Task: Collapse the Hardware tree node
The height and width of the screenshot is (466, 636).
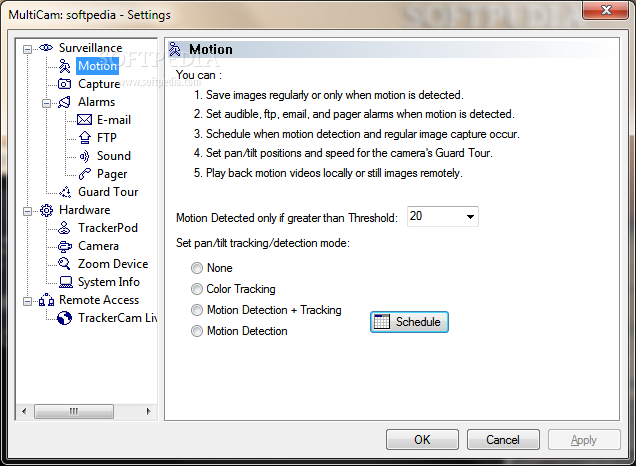Action: [x=27, y=211]
